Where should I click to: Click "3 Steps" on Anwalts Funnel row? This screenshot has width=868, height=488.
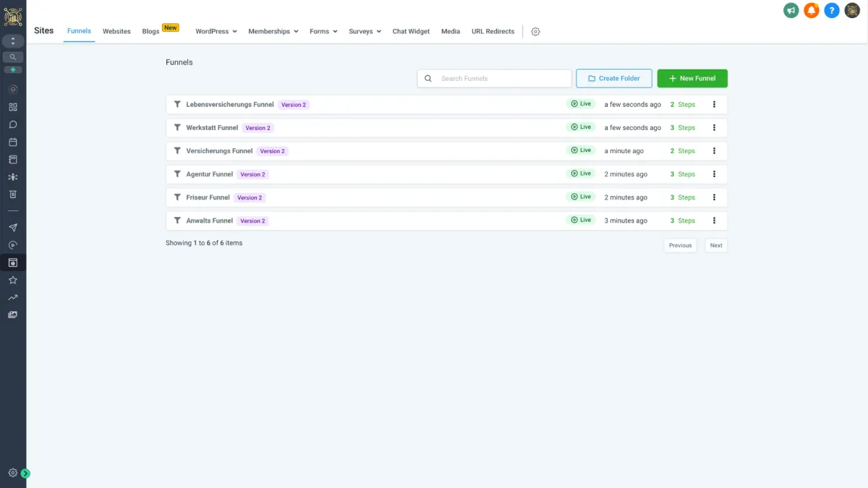point(682,220)
